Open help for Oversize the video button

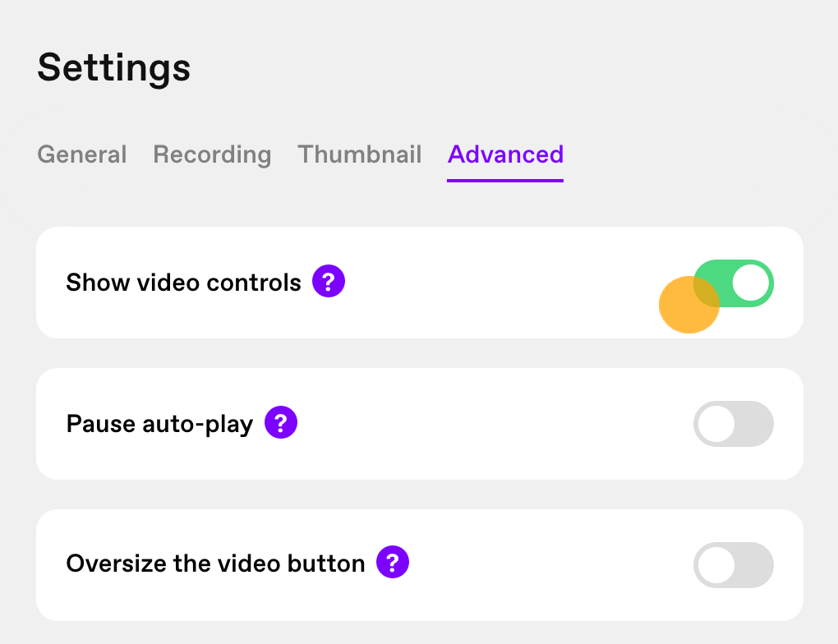point(393,562)
